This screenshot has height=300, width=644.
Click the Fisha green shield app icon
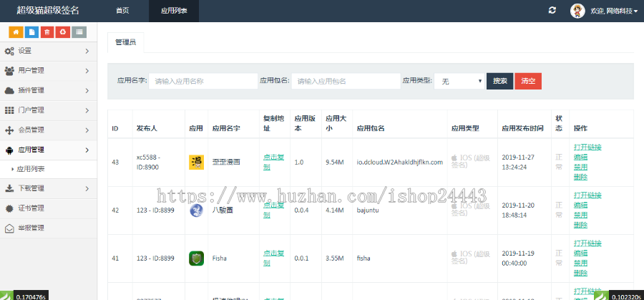(196, 258)
